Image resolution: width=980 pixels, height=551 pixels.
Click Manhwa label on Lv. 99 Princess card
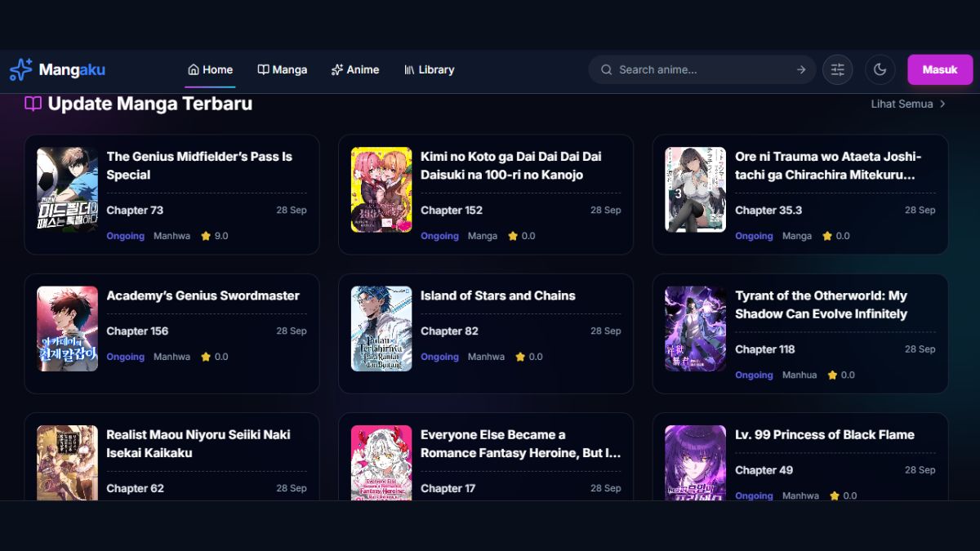click(x=800, y=495)
